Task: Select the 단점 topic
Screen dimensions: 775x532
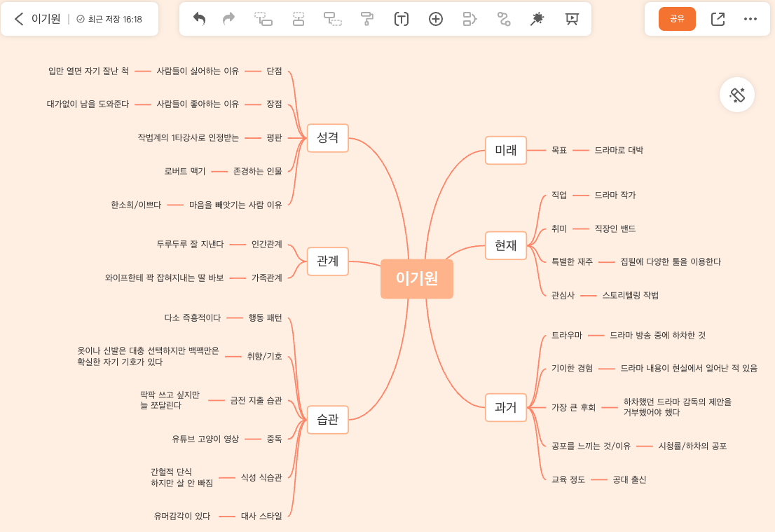Action: [x=274, y=71]
